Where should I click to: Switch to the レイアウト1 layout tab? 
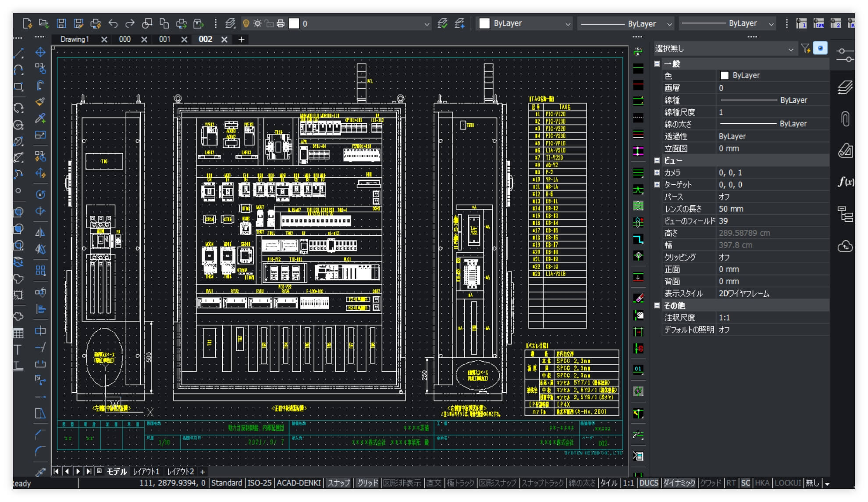click(146, 471)
